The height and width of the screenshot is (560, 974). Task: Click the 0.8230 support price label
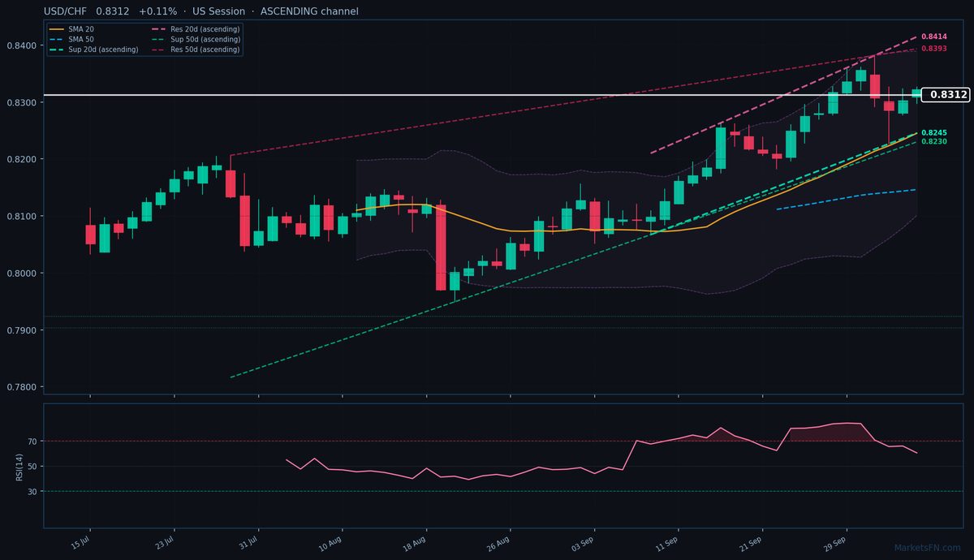pos(934,142)
